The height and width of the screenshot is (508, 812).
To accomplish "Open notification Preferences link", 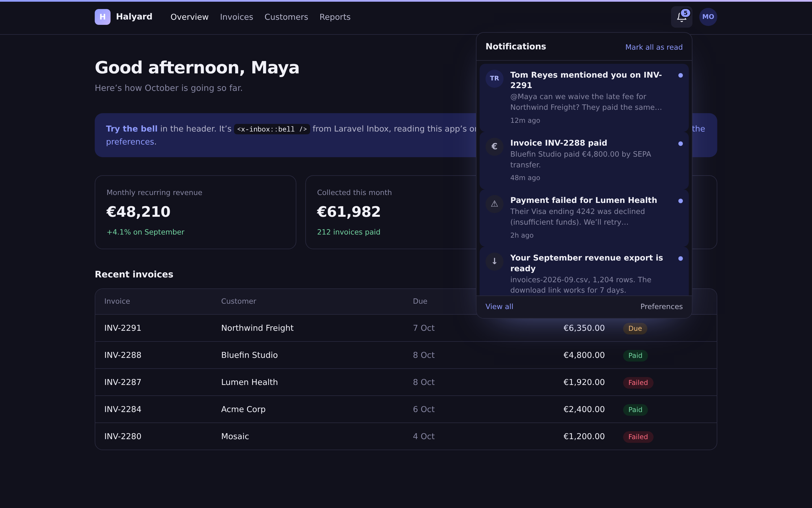I will click(661, 306).
